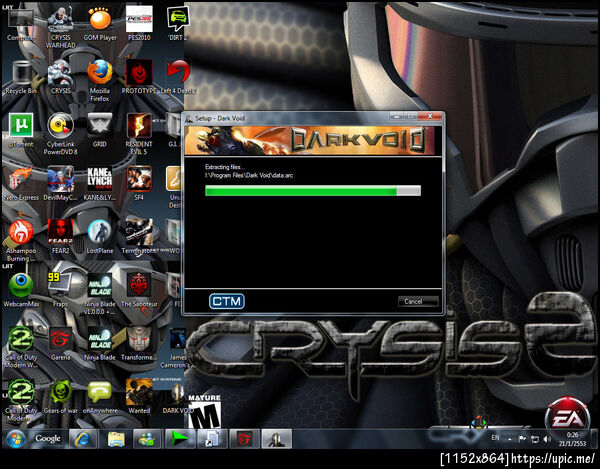Click the DIRT 2 game shortcut
The height and width of the screenshot is (469, 600).
click(x=178, y=25)
